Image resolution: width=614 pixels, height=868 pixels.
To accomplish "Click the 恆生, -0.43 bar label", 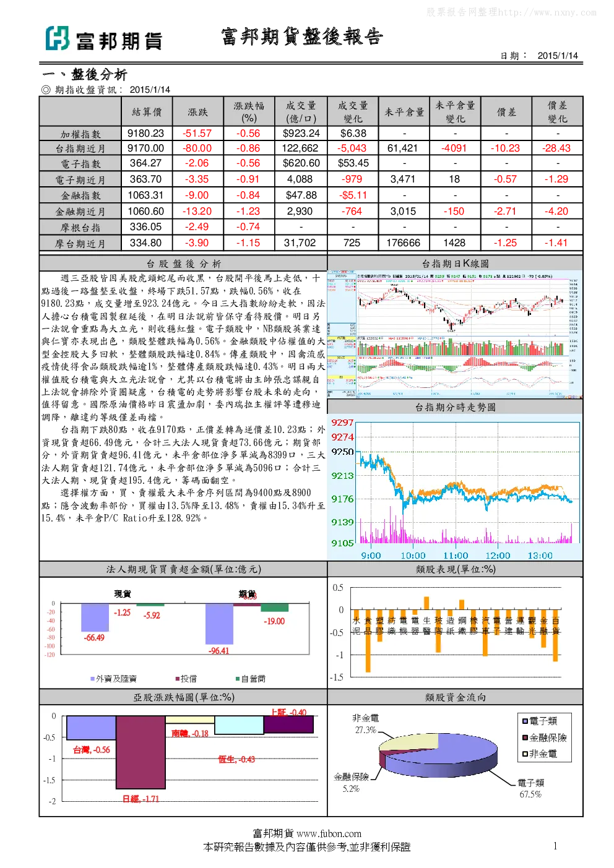I will [x=236, y=759].
